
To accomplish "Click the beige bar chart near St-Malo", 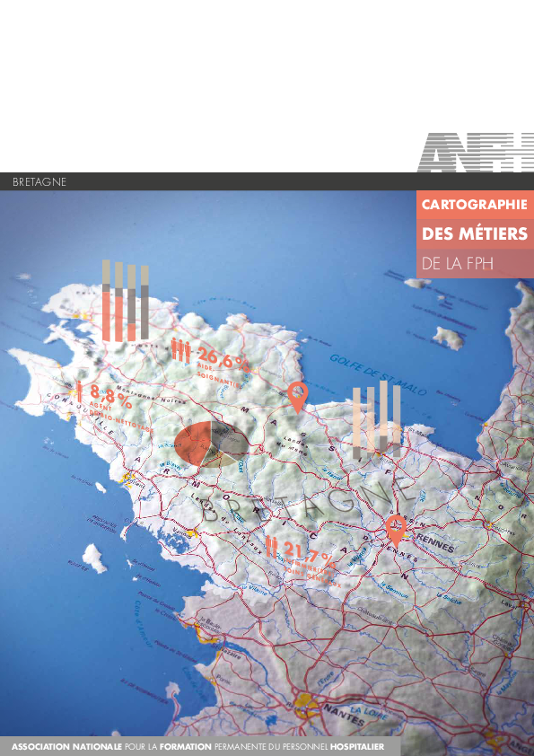I will [376, 419].
